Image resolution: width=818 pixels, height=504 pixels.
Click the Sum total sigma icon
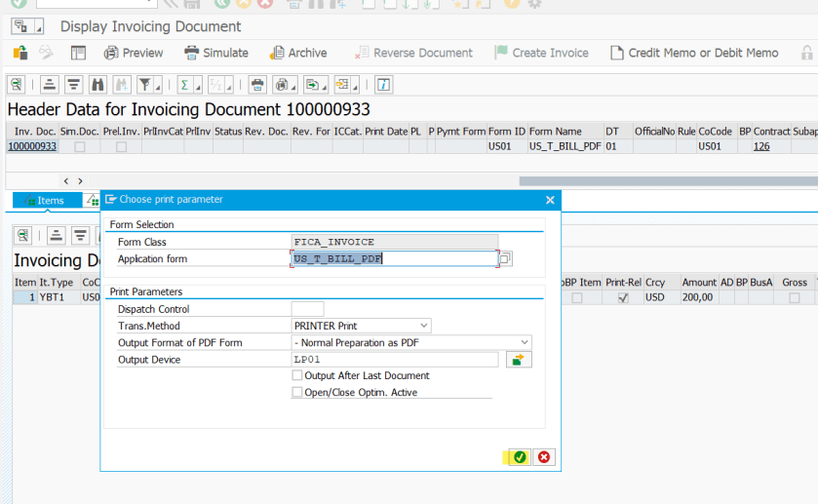[184, 84]
